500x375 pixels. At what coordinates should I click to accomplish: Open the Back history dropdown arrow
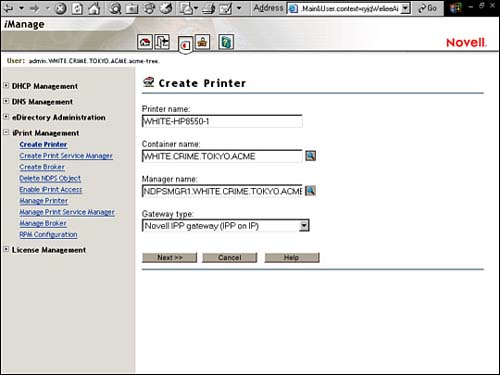21,8
